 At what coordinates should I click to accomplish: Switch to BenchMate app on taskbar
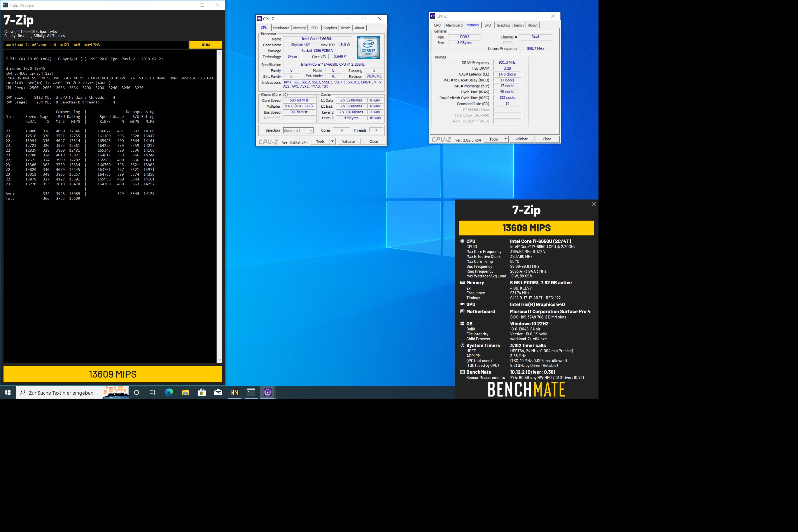(x=234, y=393)
